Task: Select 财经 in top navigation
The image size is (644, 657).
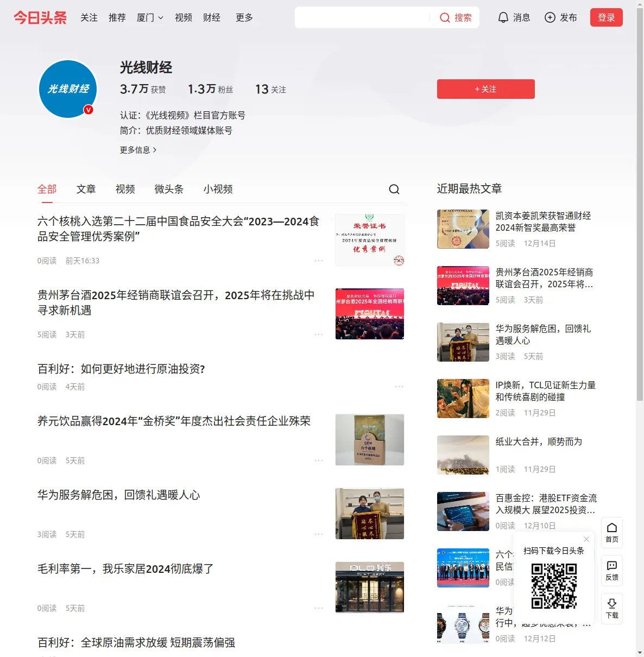Action: tap(212, 17)
